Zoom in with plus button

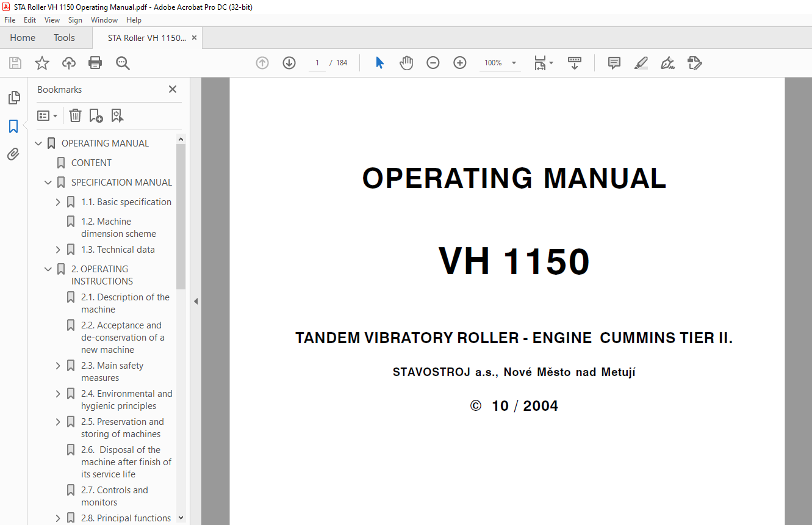tap(460, 63)
